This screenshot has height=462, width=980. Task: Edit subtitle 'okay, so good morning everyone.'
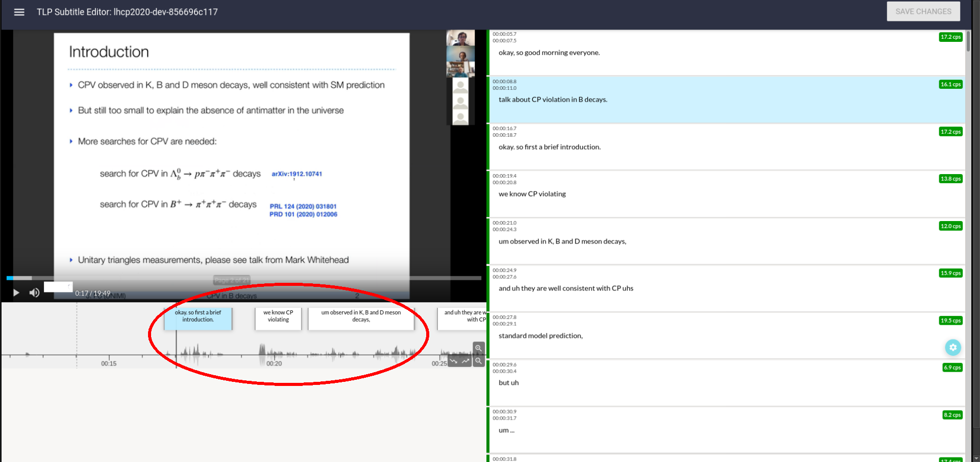[x=549, y=53]
